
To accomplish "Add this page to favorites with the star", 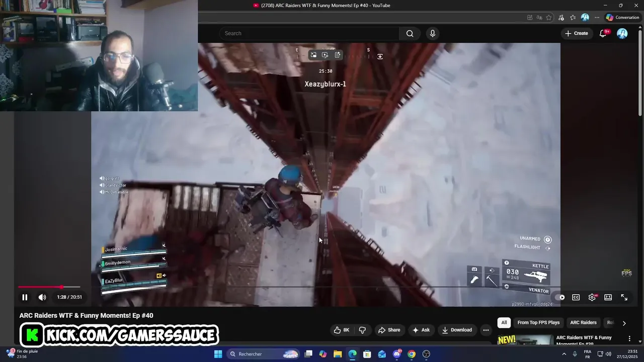I will 549,17.
